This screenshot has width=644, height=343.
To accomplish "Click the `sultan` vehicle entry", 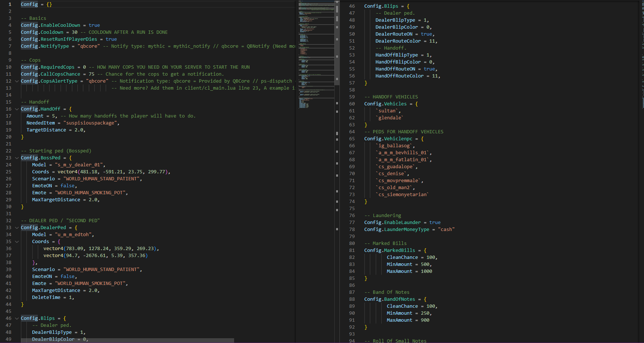I will [x=388, y=111].
